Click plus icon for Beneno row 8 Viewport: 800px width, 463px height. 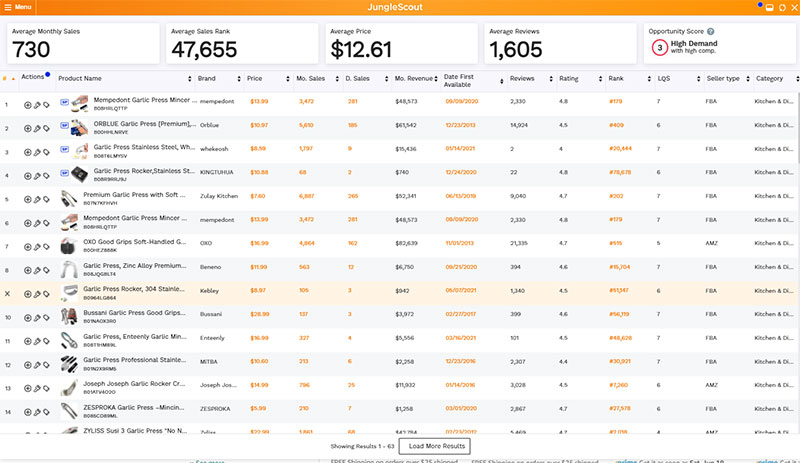[x=28, y=271]
